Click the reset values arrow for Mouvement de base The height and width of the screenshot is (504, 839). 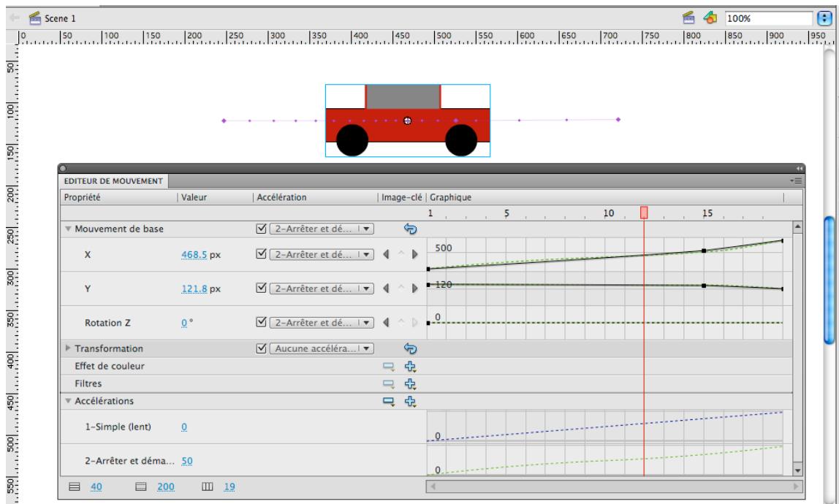pyautogui.click(x=409, y=229)
